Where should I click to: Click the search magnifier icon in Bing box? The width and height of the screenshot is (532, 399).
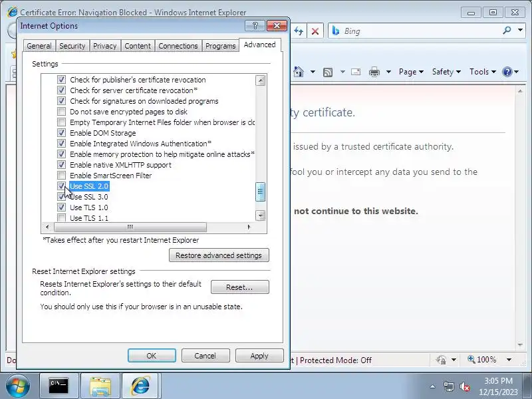coord(507,31)
